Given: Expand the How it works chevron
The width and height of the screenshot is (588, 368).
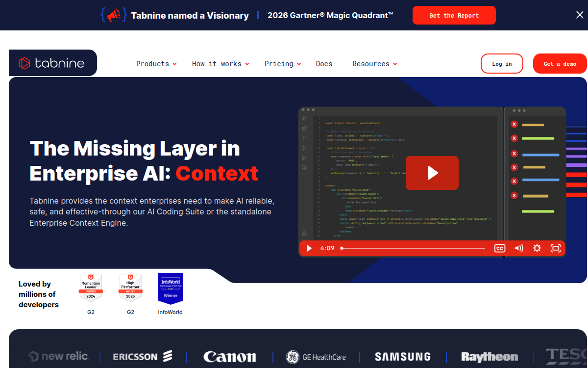Looking at the screenshot, I should 247,64.
